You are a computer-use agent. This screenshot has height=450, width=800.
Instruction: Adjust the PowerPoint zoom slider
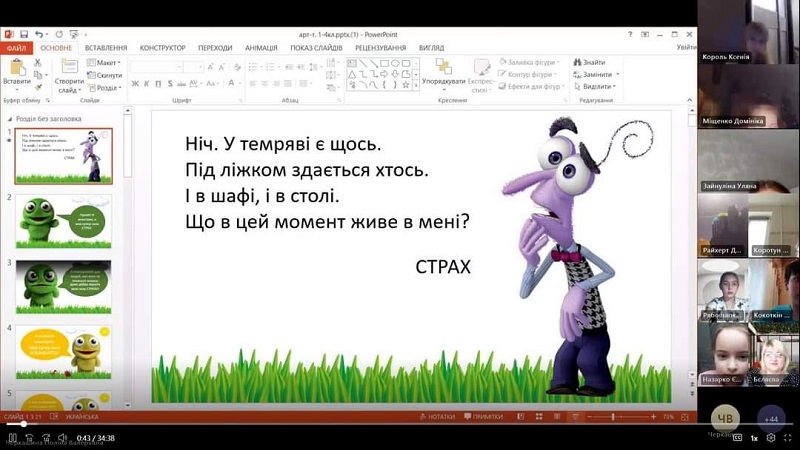point(613,417)
